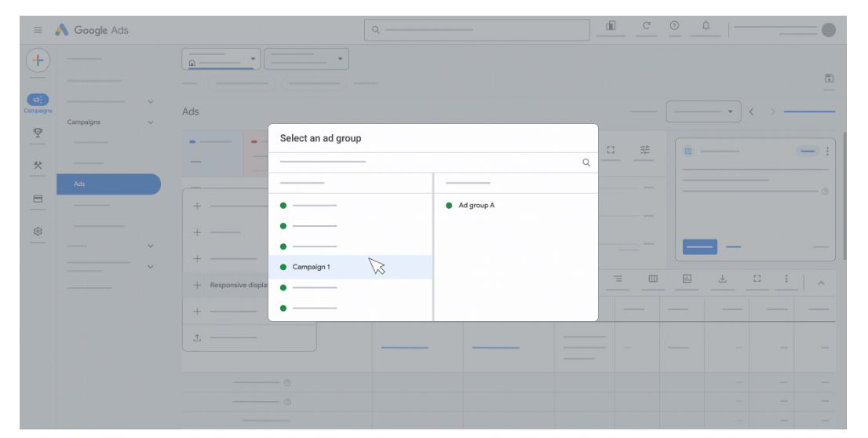The width and height of the screenshot is (868, 438).
Task: Click the Campaigns label in the side navigation
Action: 84,122
